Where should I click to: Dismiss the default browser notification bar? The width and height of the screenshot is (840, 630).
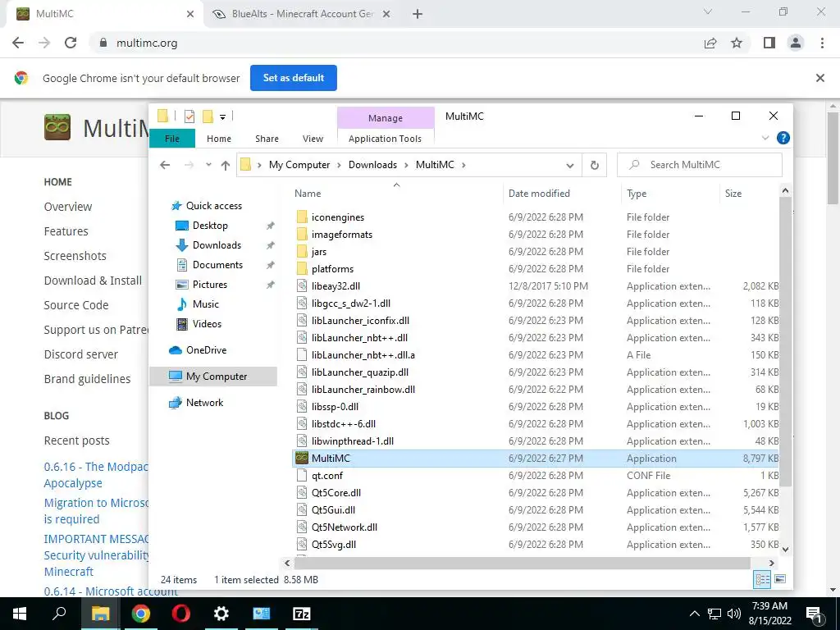pyautogui.click(x=819, y=78)
